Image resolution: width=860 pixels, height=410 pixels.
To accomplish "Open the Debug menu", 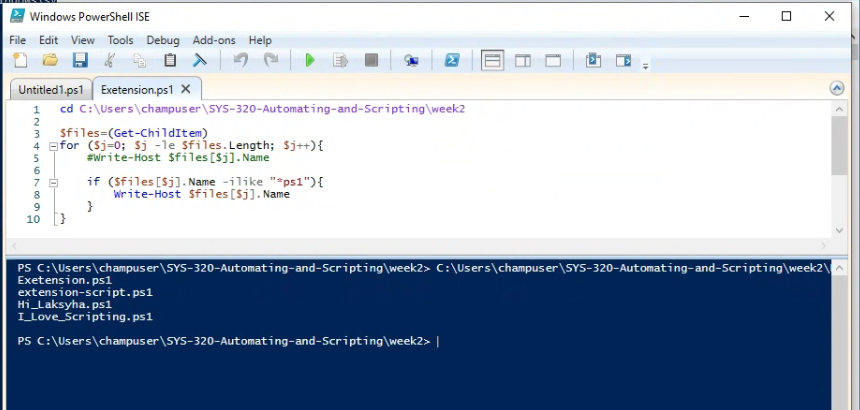I will [163, 40].
